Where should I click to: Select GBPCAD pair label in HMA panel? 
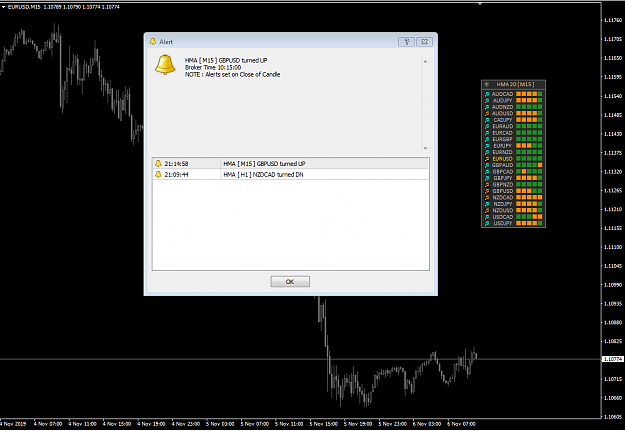(x=502, y=171)
